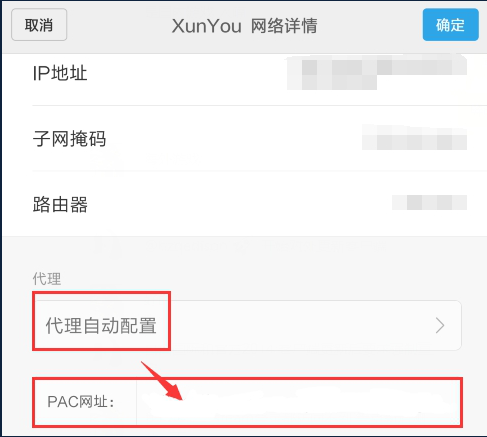The height and width of the screenshot is (437, 487).
Task: Click the divider line beneath the 子网掩码 row
Action: (260, 171)
